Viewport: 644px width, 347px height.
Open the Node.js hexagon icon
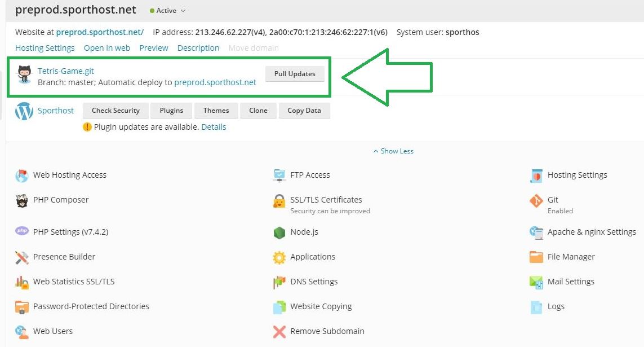click(279, 232)
